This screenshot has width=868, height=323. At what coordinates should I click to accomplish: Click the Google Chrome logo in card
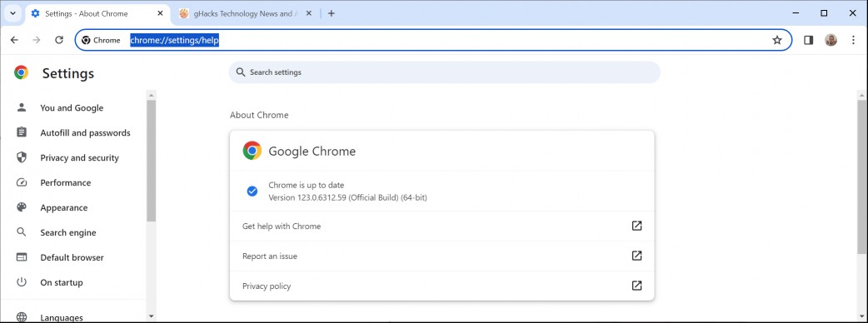[252, 151]
